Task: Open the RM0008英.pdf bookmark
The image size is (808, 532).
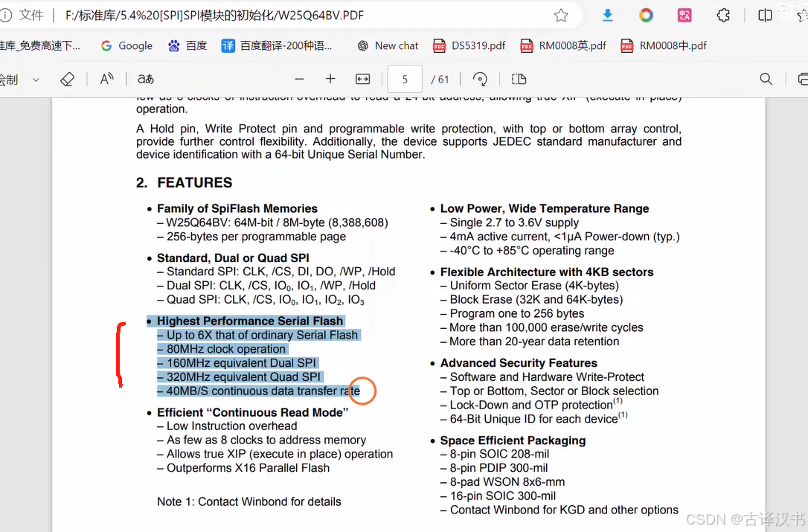Action: [x=563, y=46]
